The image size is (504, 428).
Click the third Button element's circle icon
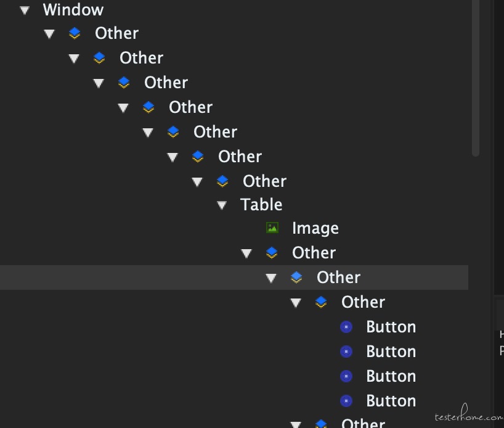tap(346, 376)
